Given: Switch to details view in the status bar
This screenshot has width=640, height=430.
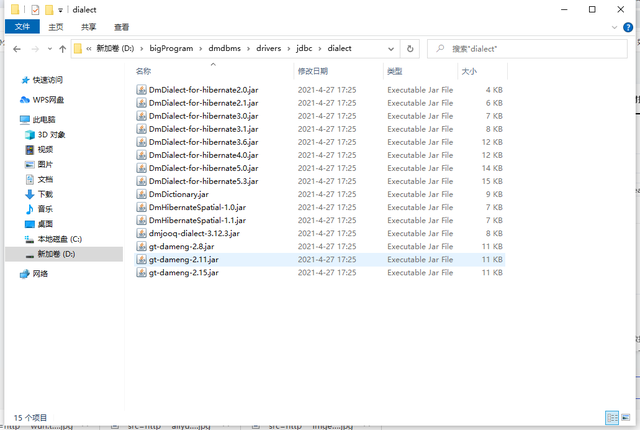Looking at the screenshot, I should tap(612, 418).
